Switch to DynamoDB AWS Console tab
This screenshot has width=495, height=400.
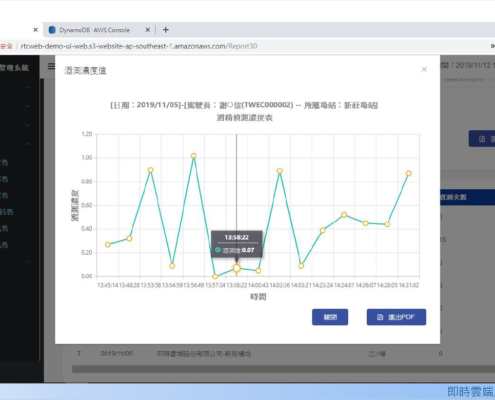(x=94, y=30)
